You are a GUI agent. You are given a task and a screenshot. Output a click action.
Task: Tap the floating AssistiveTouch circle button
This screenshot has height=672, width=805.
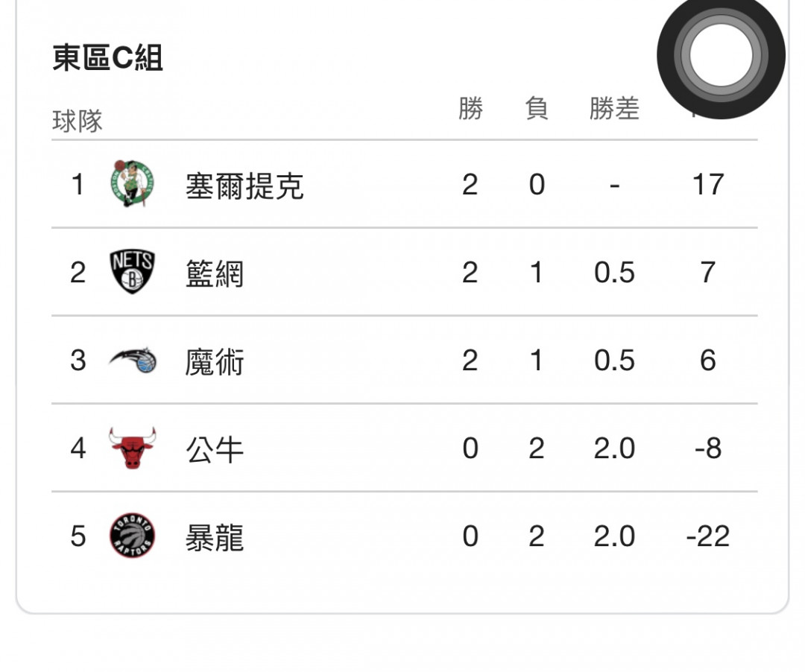click(721, 55)
